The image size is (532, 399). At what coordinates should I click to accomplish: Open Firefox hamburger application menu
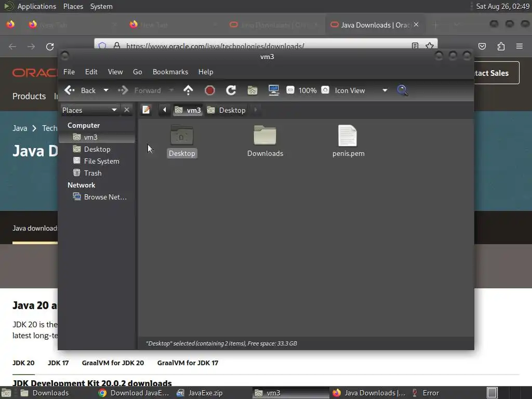520,46
